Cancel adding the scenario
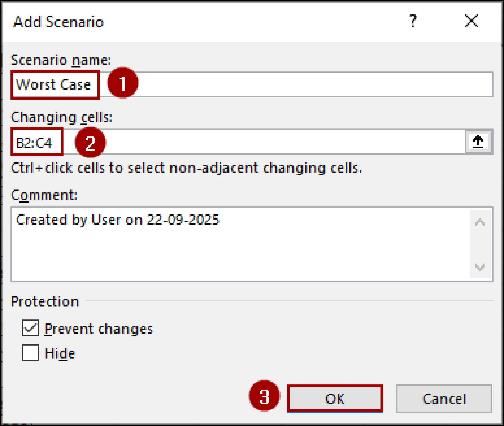Viewport: 504px width, 426px height. [444, 398]
